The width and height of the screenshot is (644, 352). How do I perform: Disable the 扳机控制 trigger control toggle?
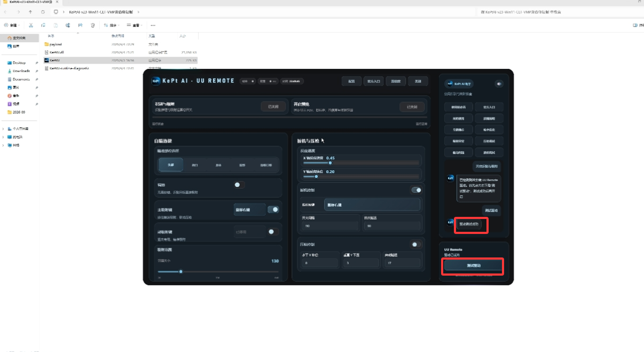coord(416,190)
